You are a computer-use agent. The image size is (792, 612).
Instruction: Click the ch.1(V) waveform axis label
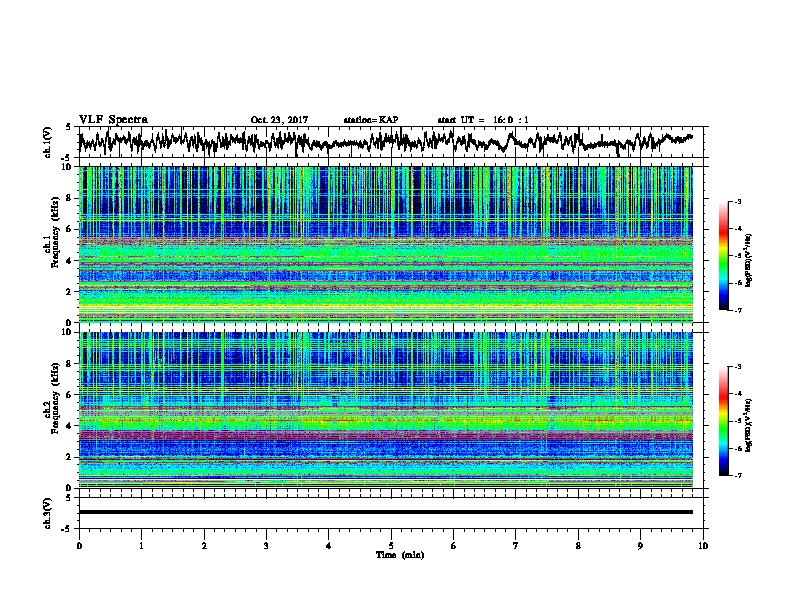pos(47,142)
